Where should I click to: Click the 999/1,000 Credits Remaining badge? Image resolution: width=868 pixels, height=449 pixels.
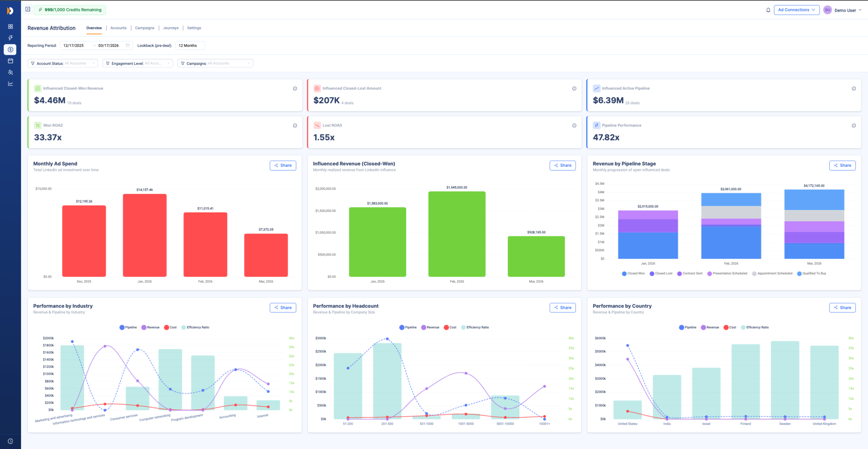tap(70, 10)
